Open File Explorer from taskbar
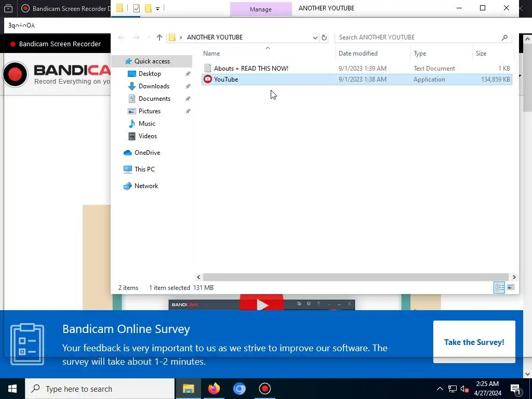The width and height of the screenshot is (532, 399). pyautogui.click(x=188, y=389)
